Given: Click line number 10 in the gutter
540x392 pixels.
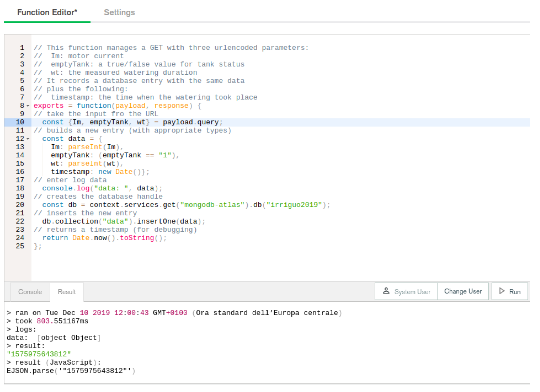Looking at the screenshot, I should point(20,122).
